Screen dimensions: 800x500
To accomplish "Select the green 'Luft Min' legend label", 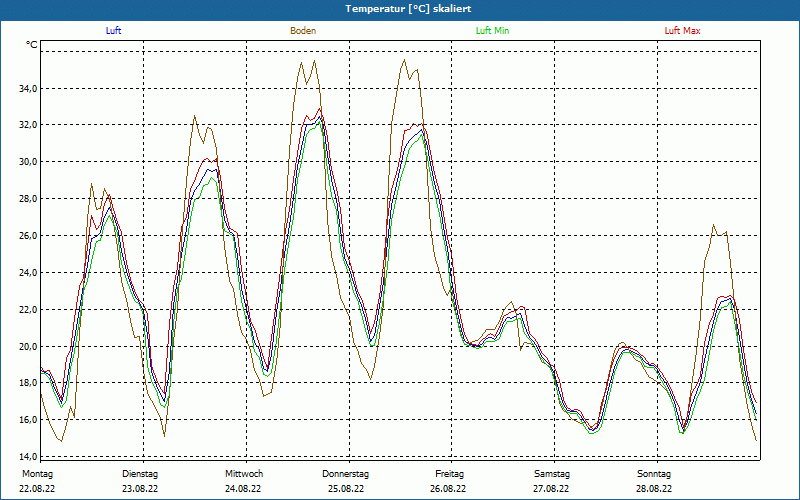I will click(492, 31).
